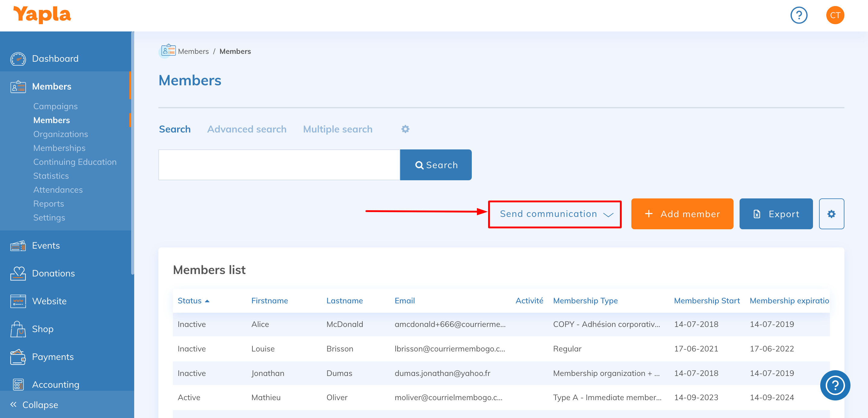The height and width of the screenshot is (418, 868).
Task: Expand the Send communication dropdown
Action: point(555,214)
